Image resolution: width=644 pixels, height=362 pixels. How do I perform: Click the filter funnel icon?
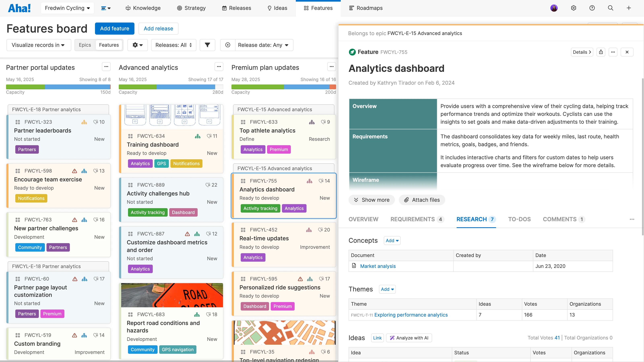pyautogui.click(x=207, y=45)
